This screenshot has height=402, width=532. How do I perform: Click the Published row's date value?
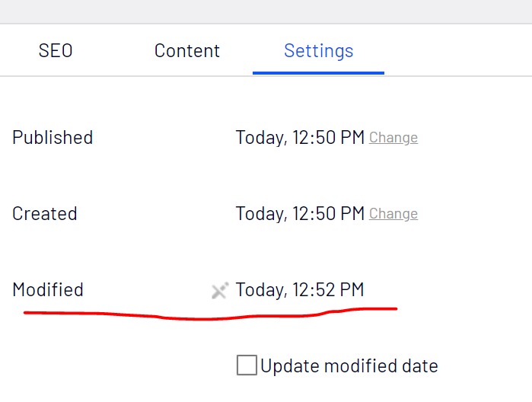[x=300, y=138]
